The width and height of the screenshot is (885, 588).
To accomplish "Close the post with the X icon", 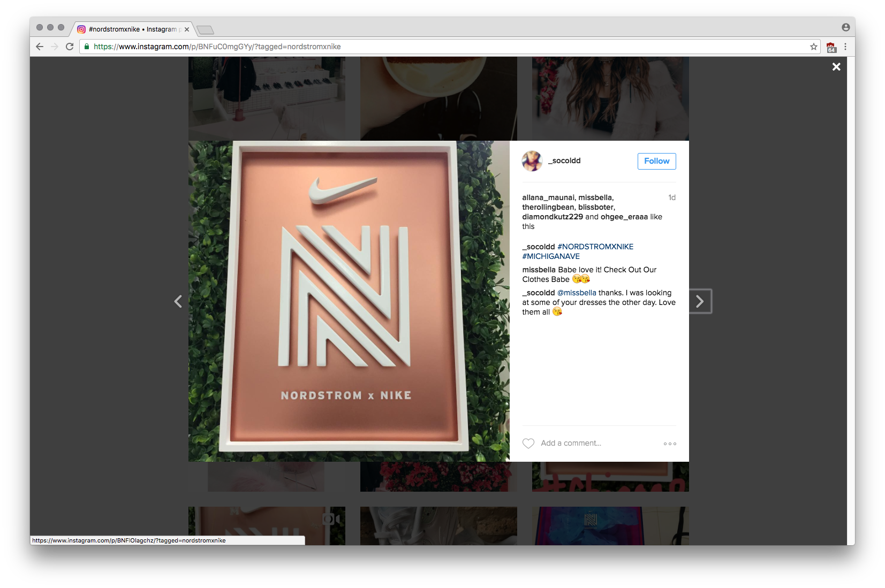I will pos(836,66).
